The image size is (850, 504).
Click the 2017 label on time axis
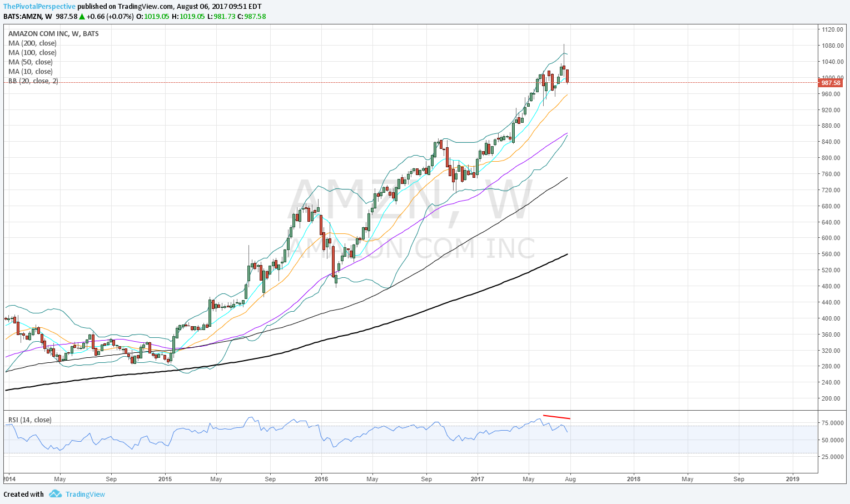478,479
